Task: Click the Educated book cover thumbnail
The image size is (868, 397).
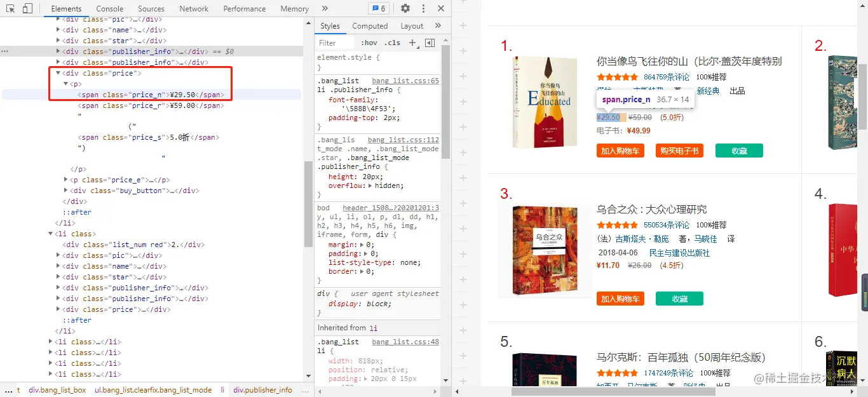Action: pos(545,102)
